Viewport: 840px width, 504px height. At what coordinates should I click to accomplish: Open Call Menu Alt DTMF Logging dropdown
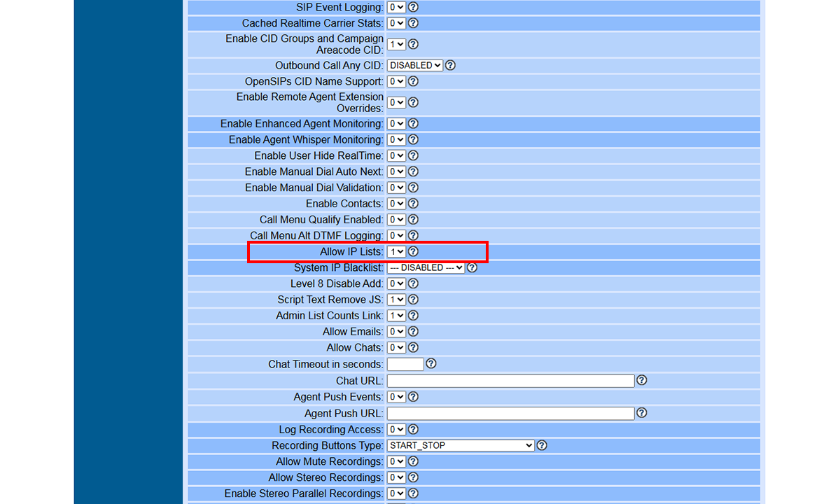[396, 236]
